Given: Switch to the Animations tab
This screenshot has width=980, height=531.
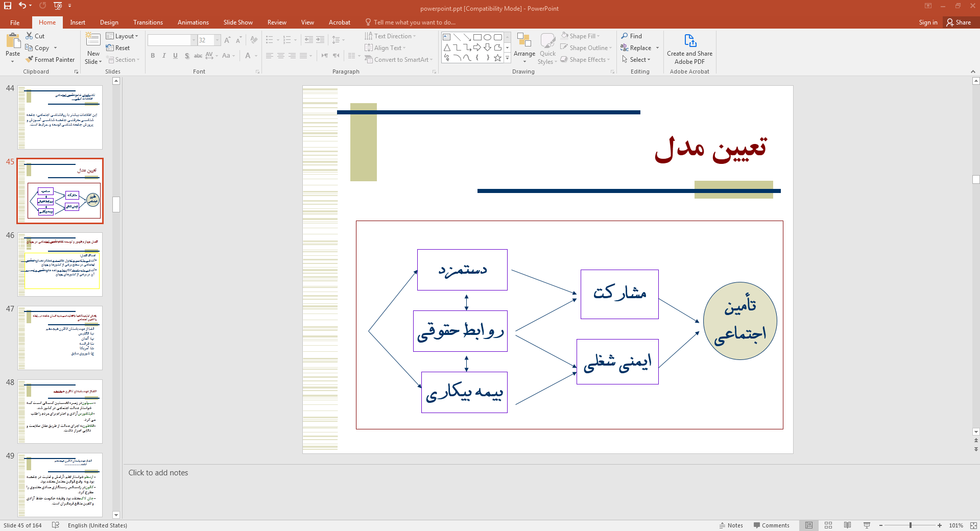Looking at the screenshot, I should [193, 22].
